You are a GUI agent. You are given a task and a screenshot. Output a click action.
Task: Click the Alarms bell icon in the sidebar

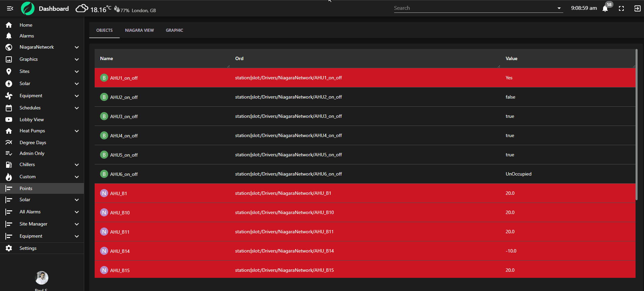(x=9, y=36)
